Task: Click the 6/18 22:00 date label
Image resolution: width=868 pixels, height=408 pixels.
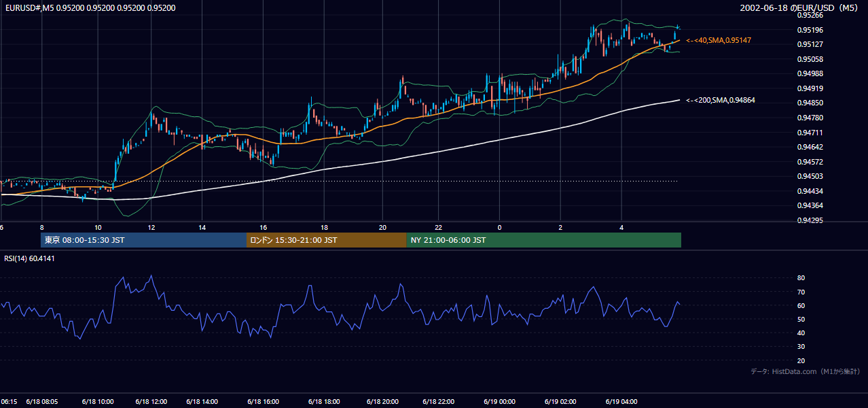Action: coord(438,401)
